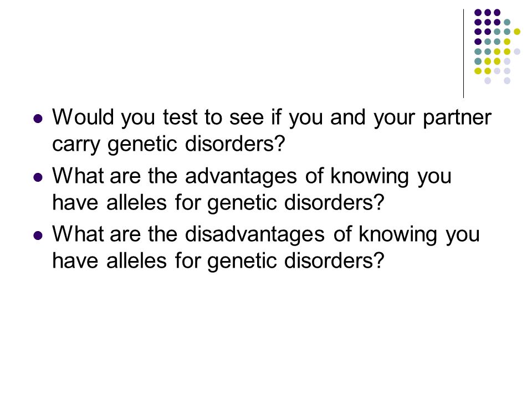The width and height of the screenshot is (532, 399).
Task: Click "disorders?" ending the final bullet
Action: [334, 260]
